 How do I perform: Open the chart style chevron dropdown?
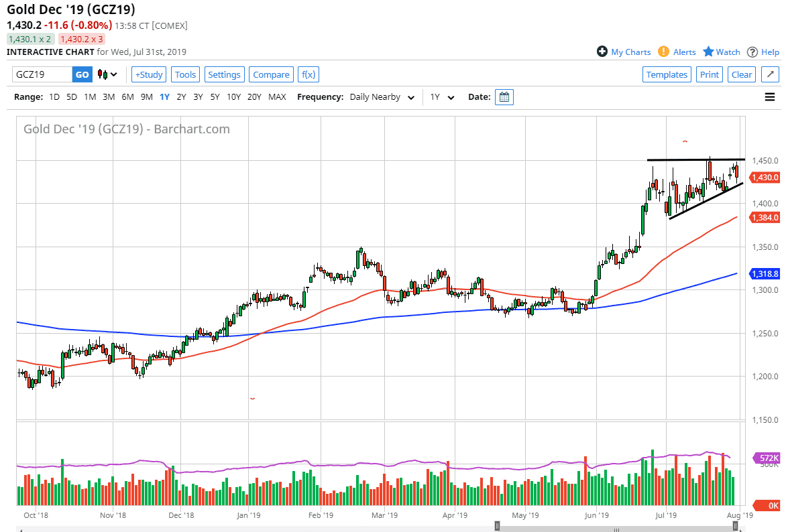coord(115,74)
